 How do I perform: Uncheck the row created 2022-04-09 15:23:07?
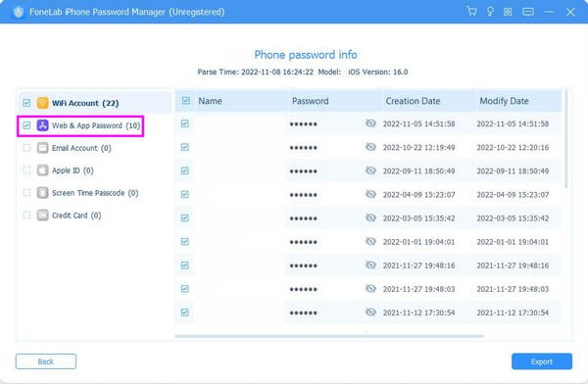(185, 194)
